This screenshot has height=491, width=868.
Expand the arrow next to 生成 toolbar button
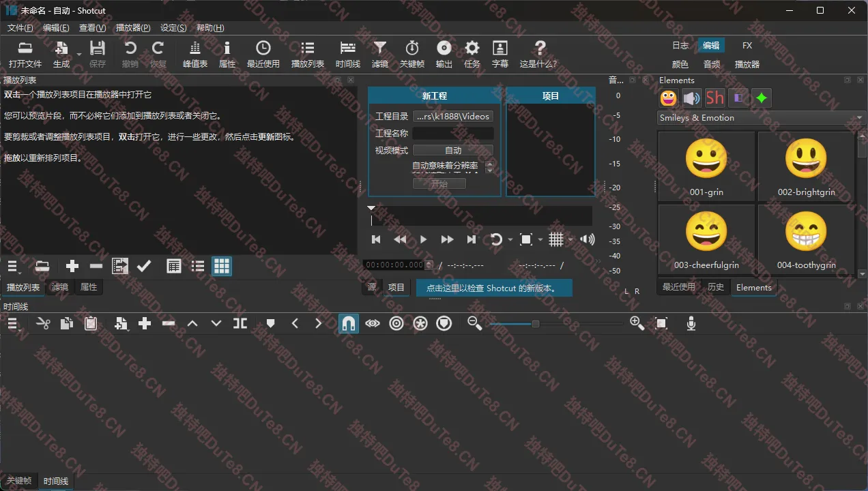click(79, 53)
